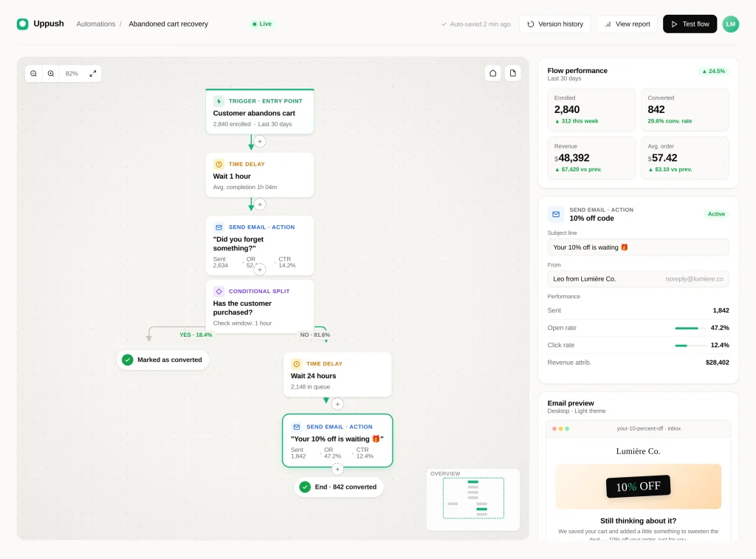This screenshot has height=559, width=756.
Task: Click the Converted 842 stat card
Action: 684,110
